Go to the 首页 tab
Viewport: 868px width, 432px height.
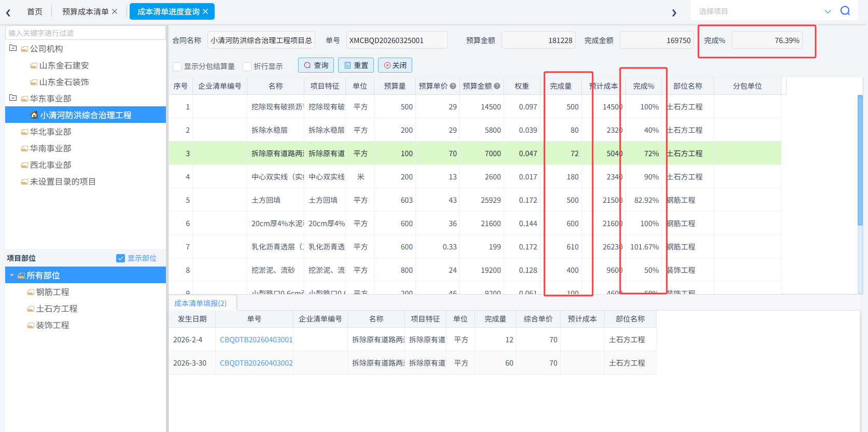pos(35,11)
